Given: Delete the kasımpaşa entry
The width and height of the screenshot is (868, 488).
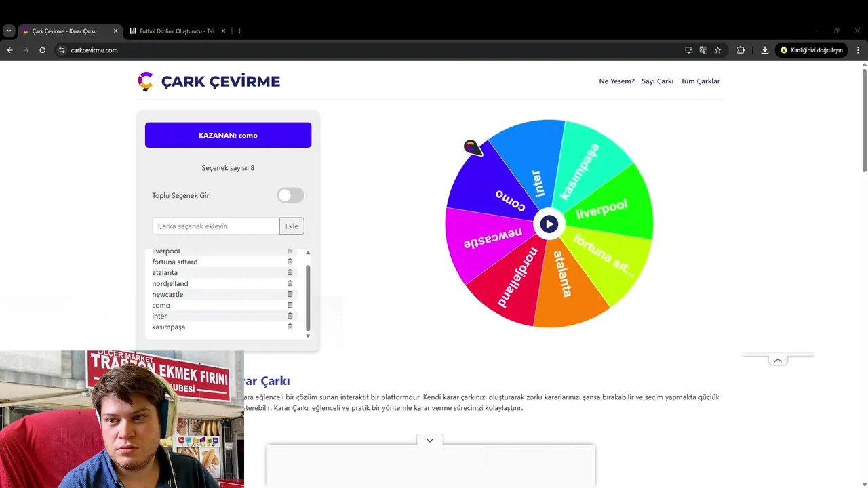Looking at the screenshot, I should coord(290,327).
